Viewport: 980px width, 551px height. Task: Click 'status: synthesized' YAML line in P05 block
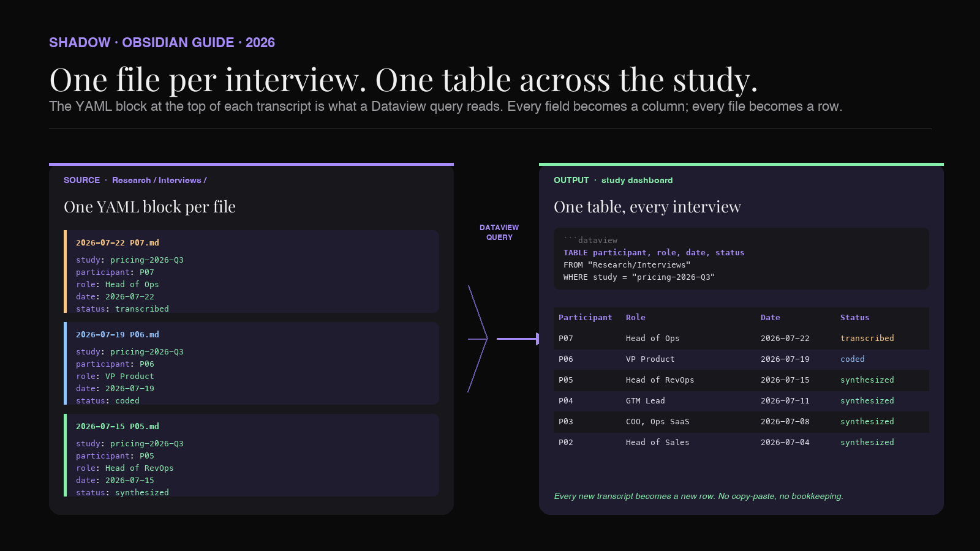coord(123,493)
